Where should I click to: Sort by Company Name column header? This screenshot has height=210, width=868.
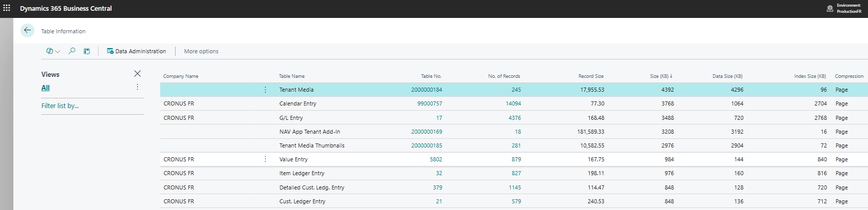click(181, 76)
